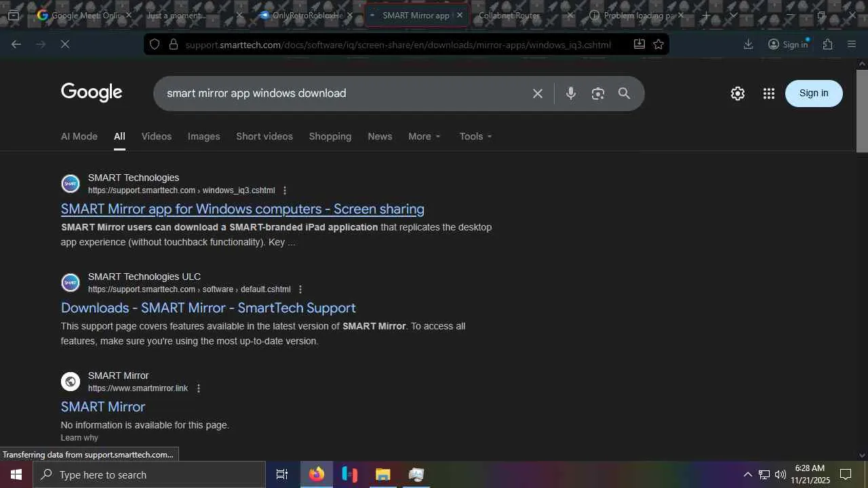The image size is (868, 488).
Task: Save the page to Pocket icon in address bar
Action: click(639, 44)
